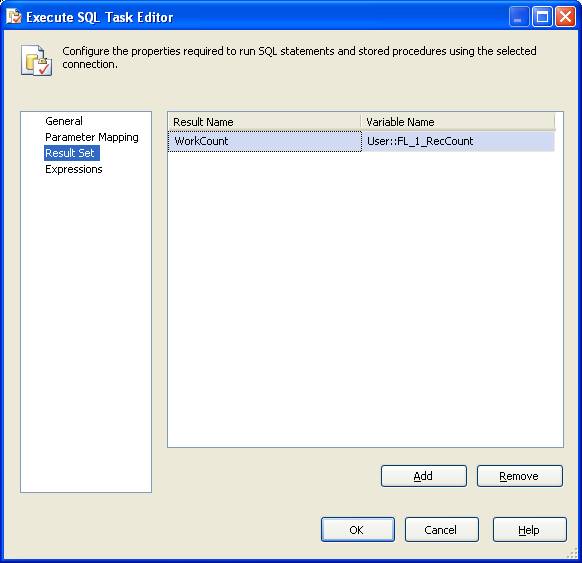Image resolution: width=582 pixels, height=563 pixels.
Task: Open Help for the task editor
Action: pyautogui.click(x=530, y=530)
